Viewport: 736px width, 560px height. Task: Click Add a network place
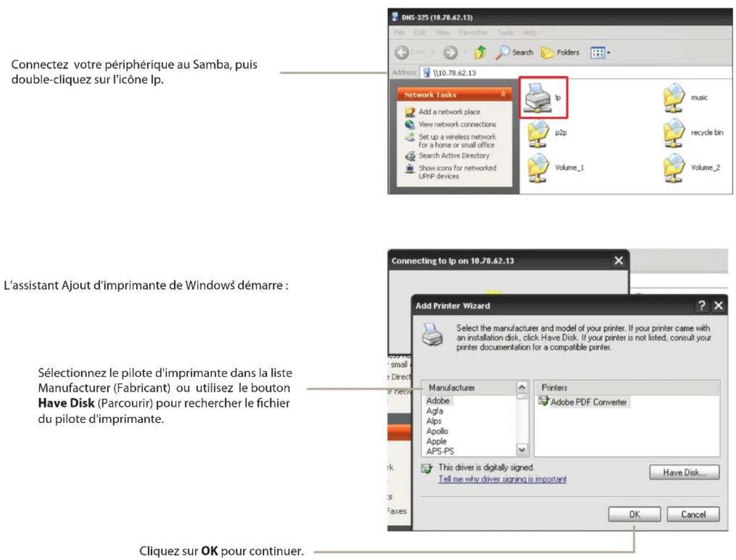[x=449, y=112]
